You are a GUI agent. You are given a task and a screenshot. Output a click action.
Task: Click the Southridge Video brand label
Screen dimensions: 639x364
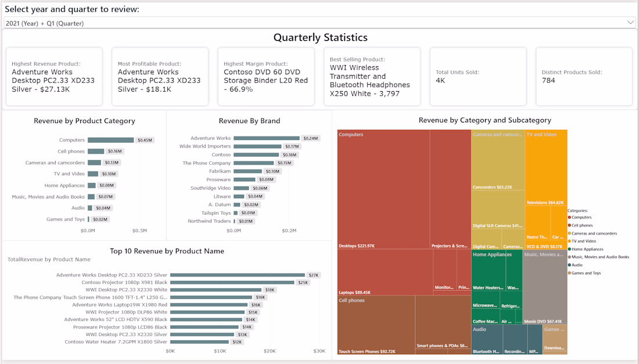[211, 188]
